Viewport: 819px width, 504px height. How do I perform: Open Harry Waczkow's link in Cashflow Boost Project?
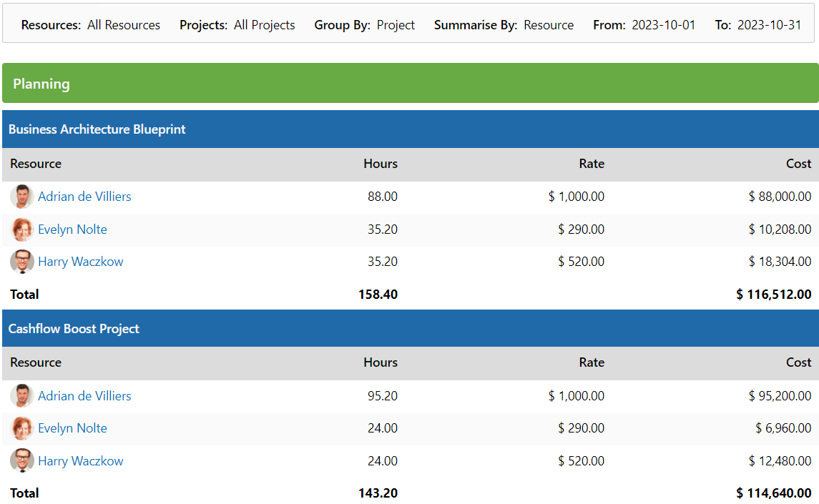80,460
